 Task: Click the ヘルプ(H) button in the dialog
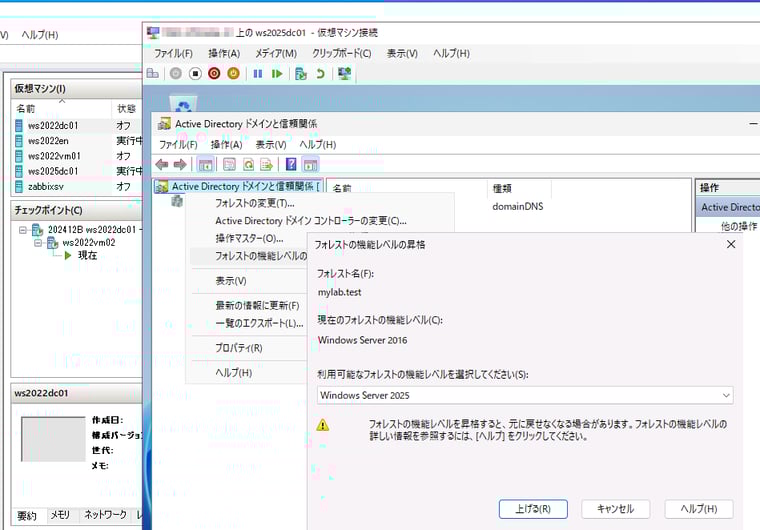pyautogui.click(x=698, y=509)
